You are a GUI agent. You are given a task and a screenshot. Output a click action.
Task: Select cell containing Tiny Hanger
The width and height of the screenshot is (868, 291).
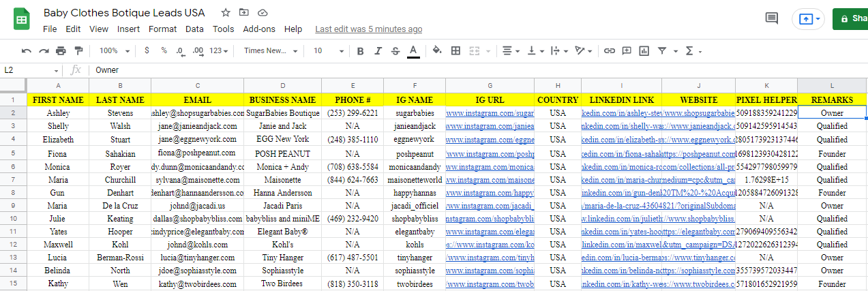(x=282, y=258)
